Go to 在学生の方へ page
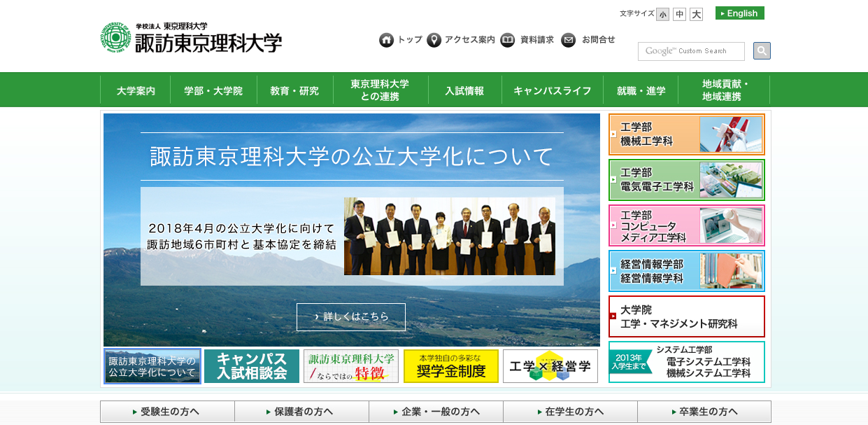The image size is (868, 425). click(570, 412)
